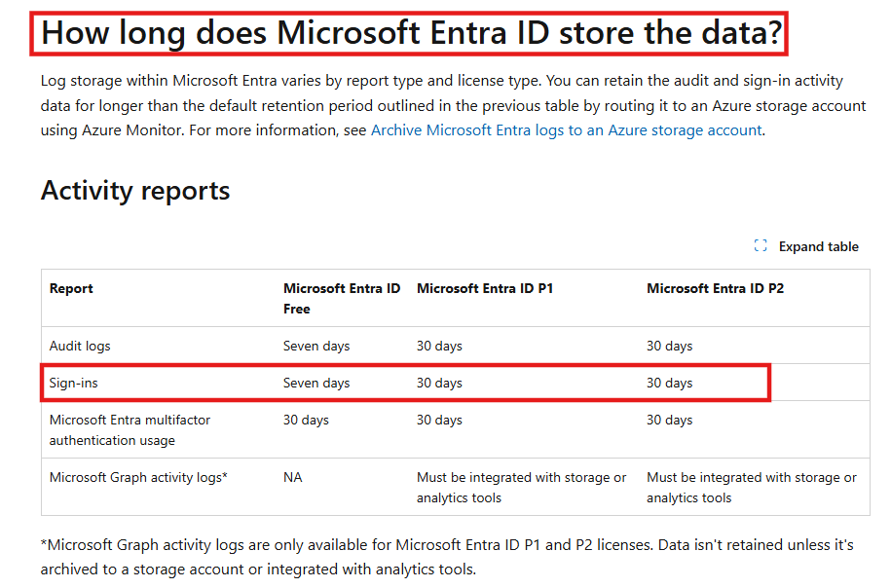Open the Archive Microsoft Entra logs link
This screenshot has height=588, width=891.
(x=566, y=130)
